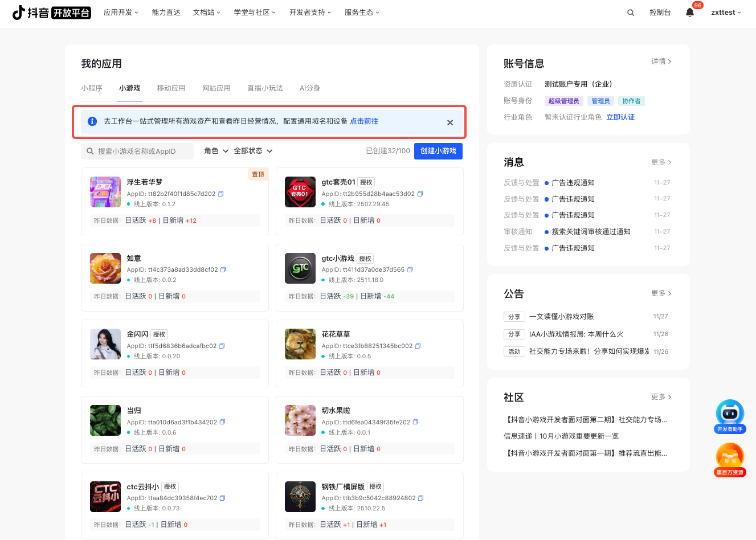Click the search magnifier icon in header
Viewport: 756px width, 540px height.
tap(631, 13)
